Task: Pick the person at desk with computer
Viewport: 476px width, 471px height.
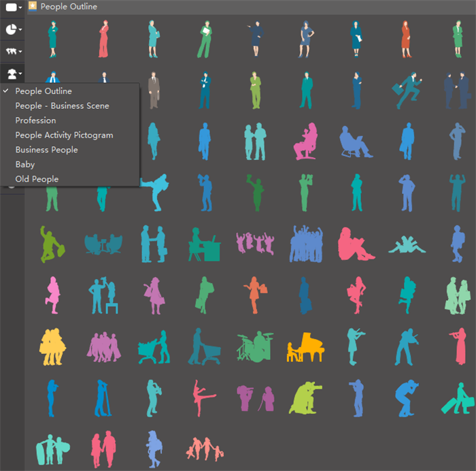Action: 203,245
